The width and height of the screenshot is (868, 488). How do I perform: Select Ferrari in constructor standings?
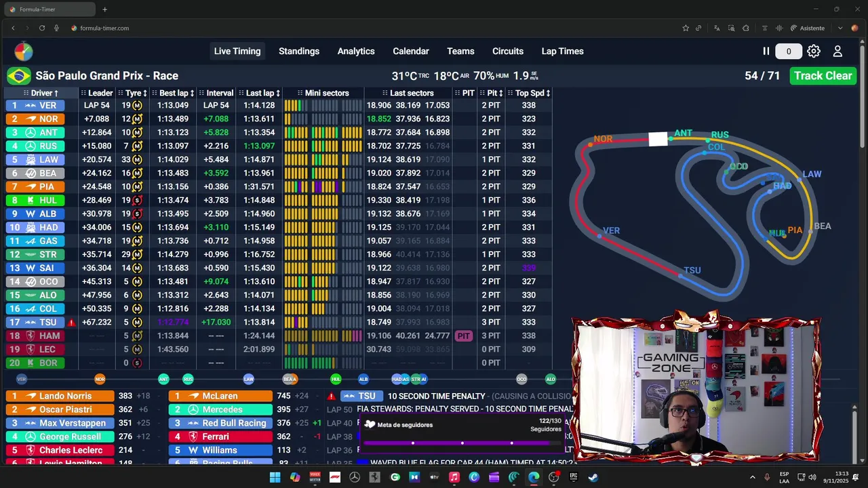220,436
